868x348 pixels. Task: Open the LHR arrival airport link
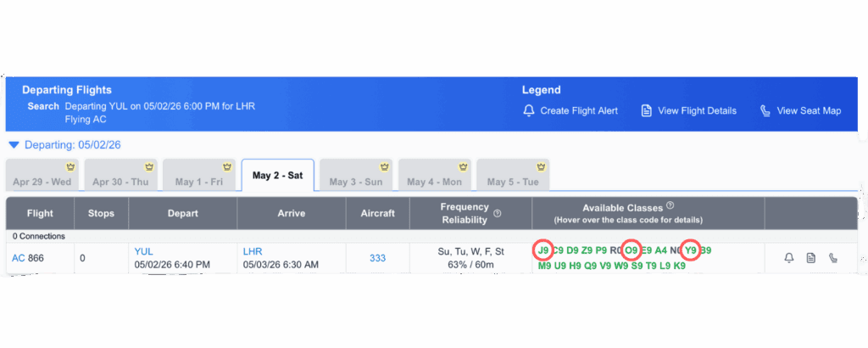tap(253, 251)
